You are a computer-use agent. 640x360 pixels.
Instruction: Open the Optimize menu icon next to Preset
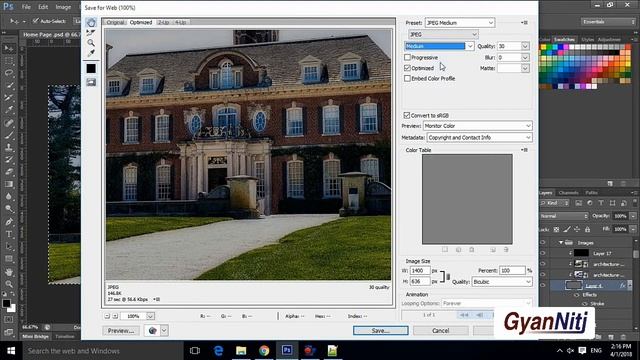click(x=525, y=23)
